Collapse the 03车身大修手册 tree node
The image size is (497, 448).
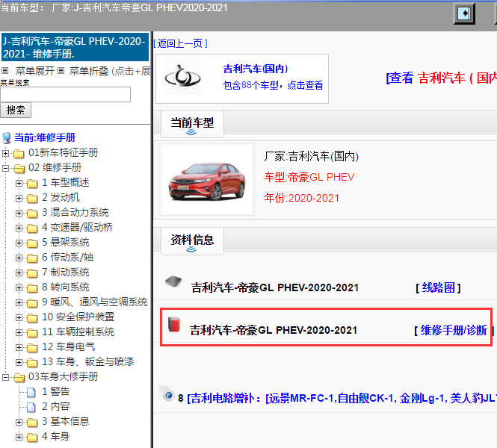(x=5, y=377)
